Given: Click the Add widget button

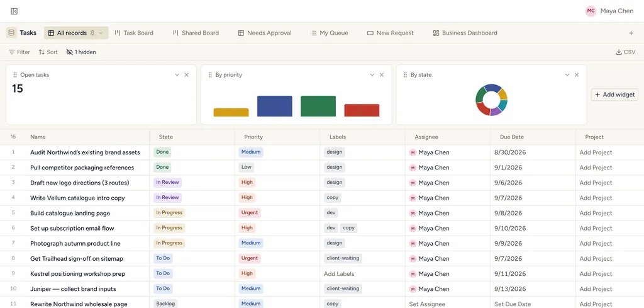Looking at the screenshot, I should [614, 94].
